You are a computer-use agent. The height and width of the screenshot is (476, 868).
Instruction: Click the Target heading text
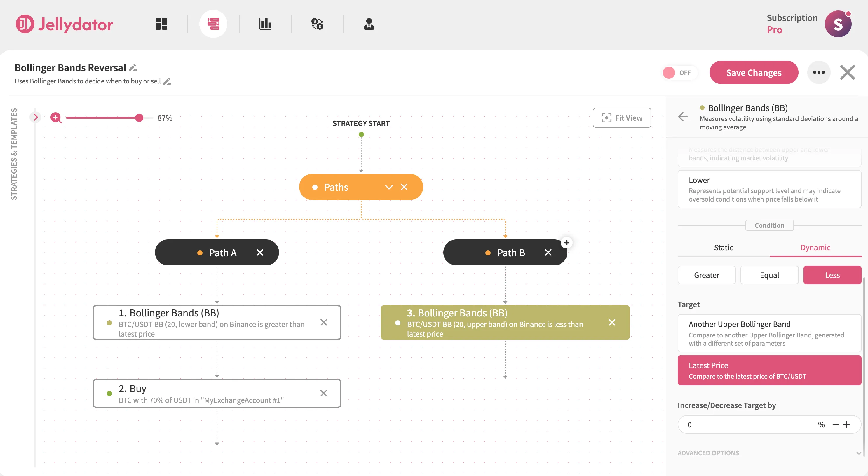689,304
